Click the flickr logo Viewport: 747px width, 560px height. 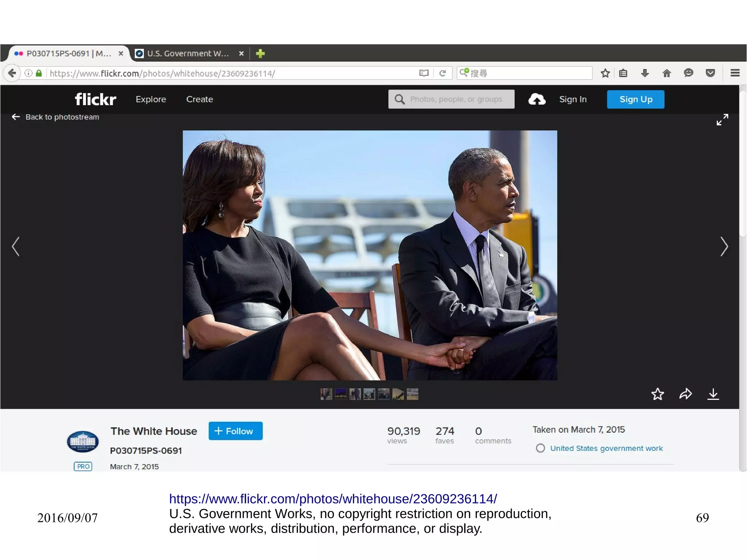(x=96, y=99)
